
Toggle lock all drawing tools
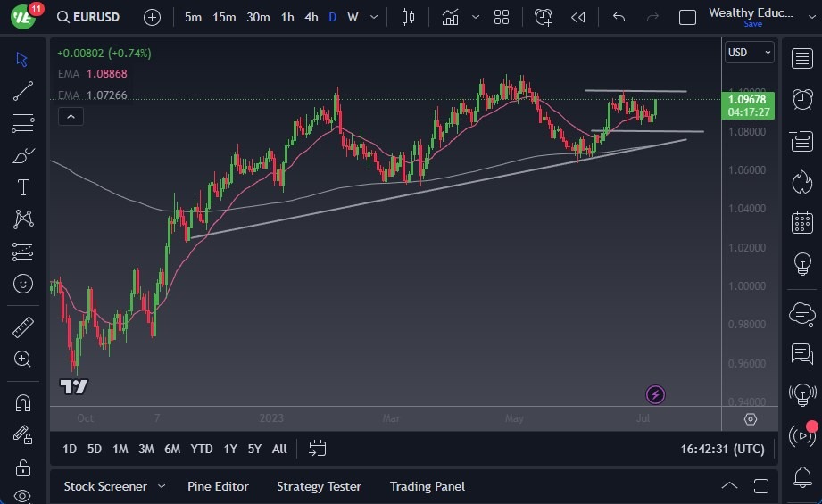point(23,467)
